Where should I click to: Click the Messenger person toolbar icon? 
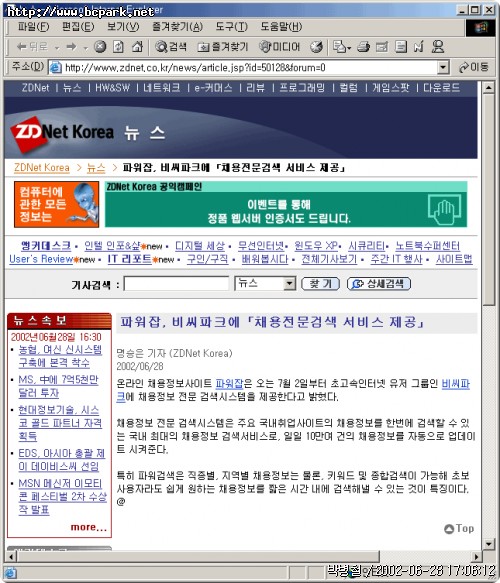pyautogui.click(x=438, y=47)
